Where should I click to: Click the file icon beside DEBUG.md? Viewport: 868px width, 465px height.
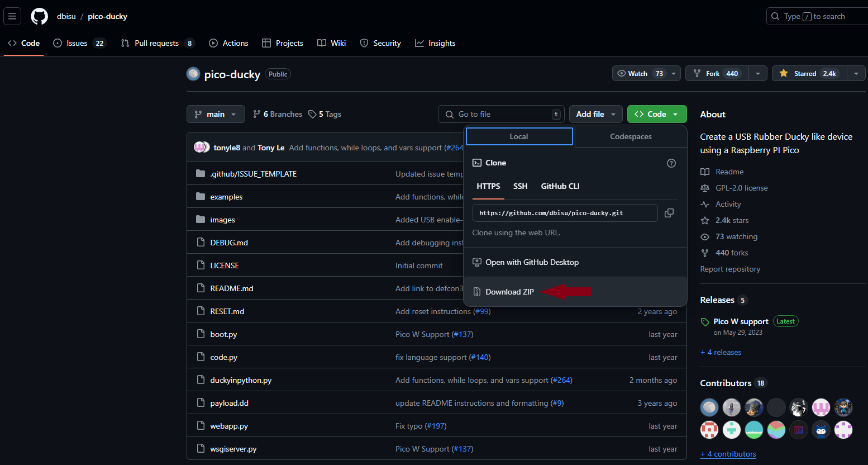click(201, 242)
